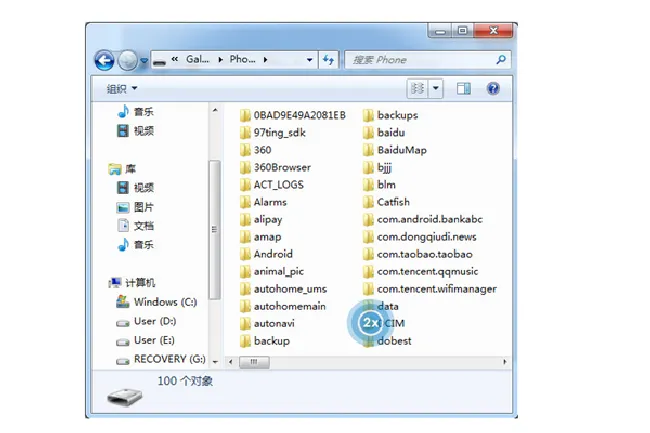Click Gal... segment in address bar
This screenshot has width=650, height=433.
(197, 60)
